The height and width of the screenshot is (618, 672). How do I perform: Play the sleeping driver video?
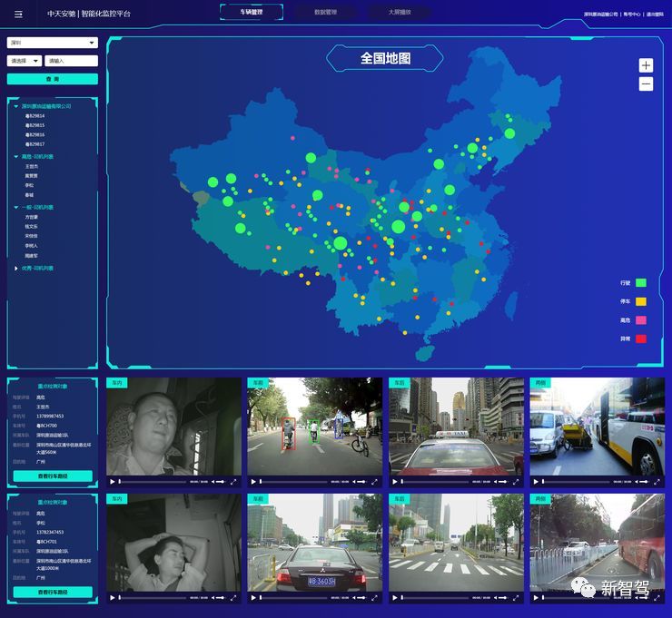pyautogui.click(x=113, y=598)
